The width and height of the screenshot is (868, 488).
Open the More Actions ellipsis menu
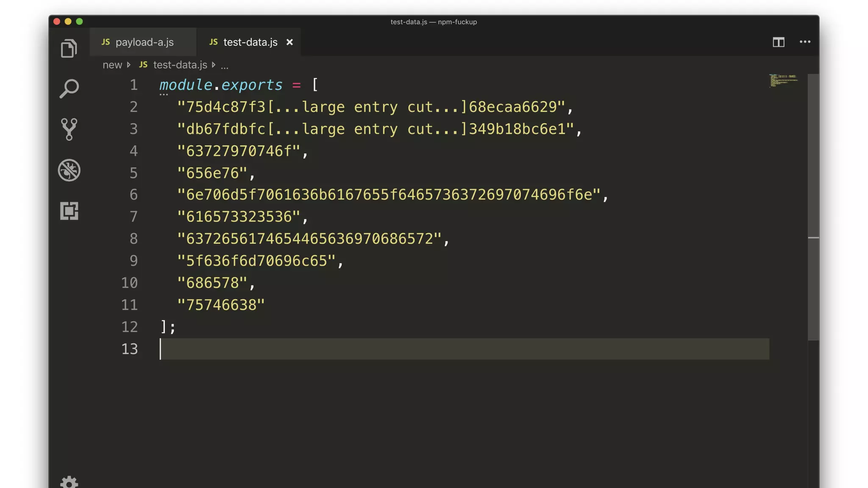pos(805,42)
